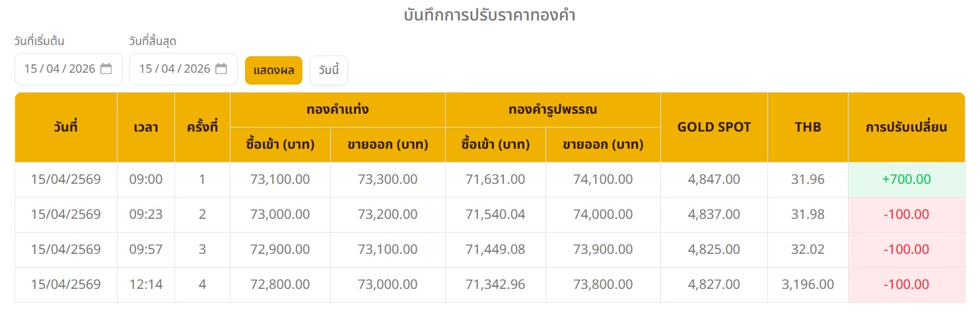
Task: Select the GOLD SPOT column header
Action: (714, 127)
